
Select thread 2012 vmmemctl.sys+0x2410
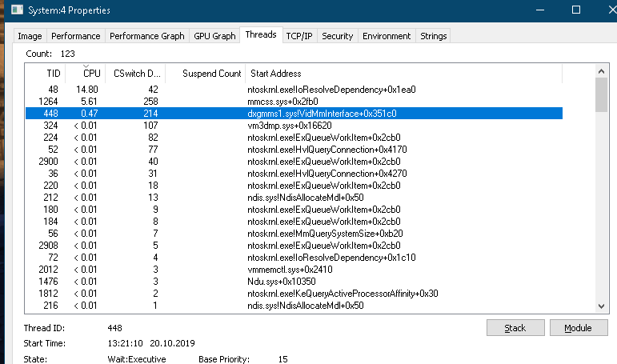294,270
